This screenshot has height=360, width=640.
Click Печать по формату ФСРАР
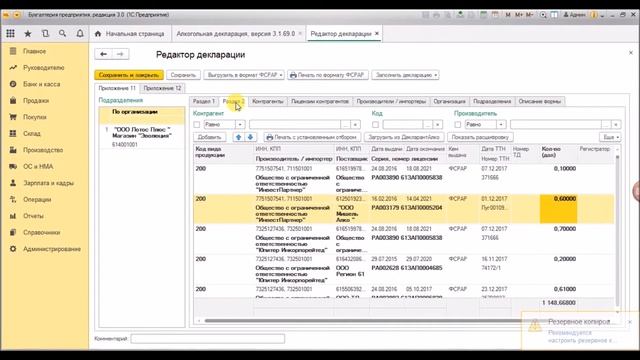[x=328, y=75]
